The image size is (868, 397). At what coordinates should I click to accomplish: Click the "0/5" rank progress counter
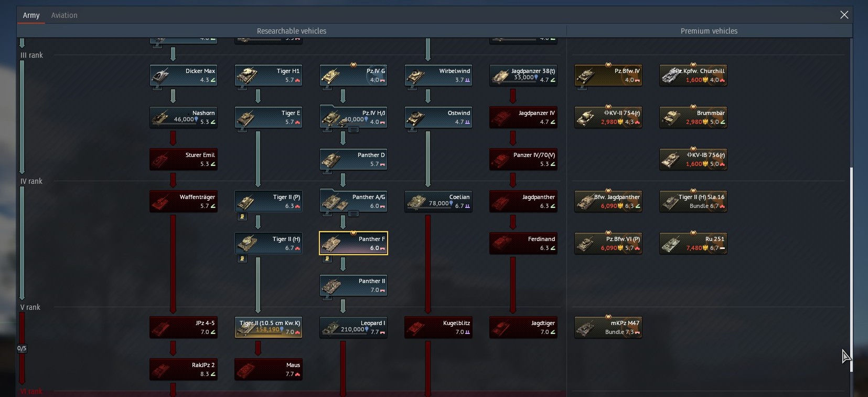coord(22,348)
